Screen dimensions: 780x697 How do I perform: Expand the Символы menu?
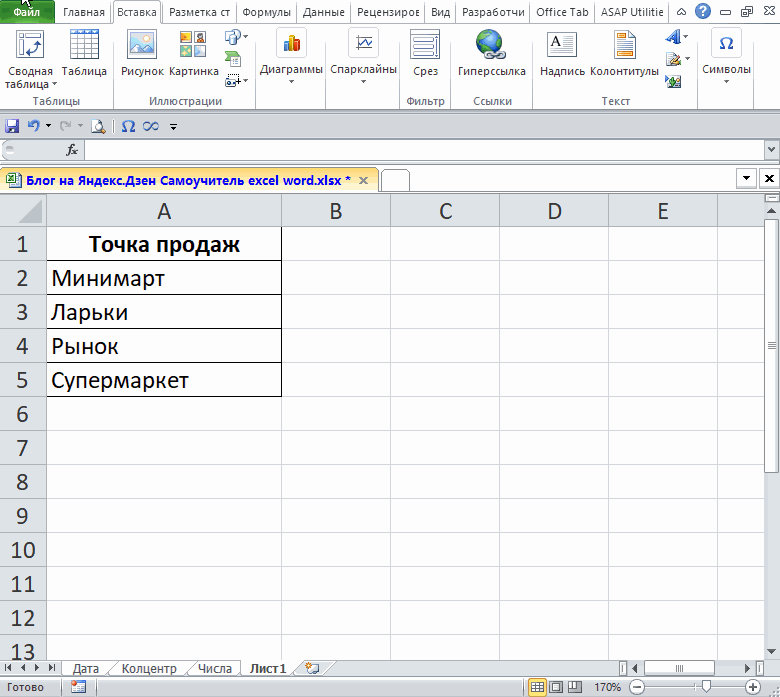pyautogui.click(x=726, y=56)
